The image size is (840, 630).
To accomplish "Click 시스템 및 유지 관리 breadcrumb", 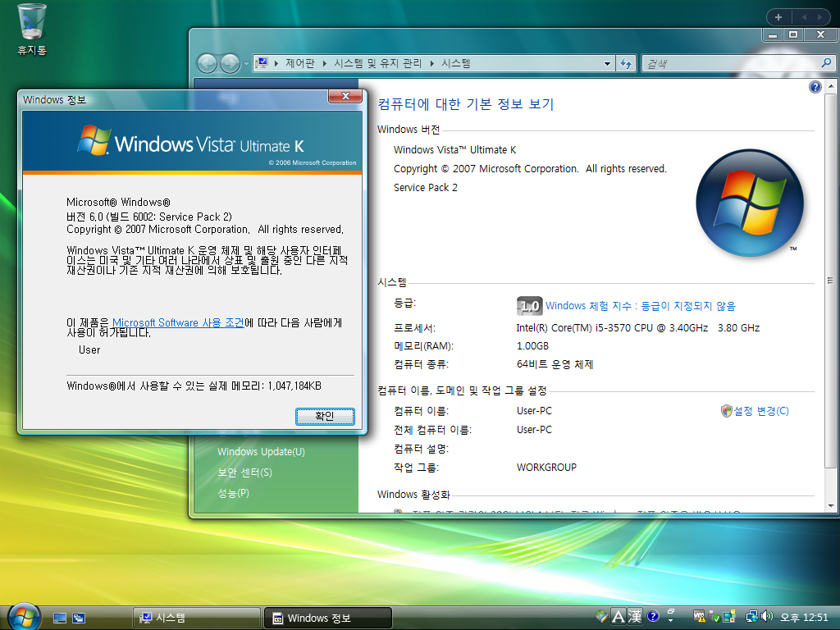I will [x=377, y=63].
